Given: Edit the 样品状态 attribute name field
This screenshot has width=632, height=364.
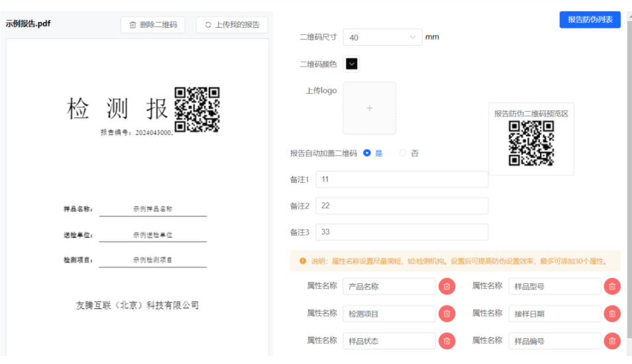Looking at the screenshot, I should click(x=389, y=341).
